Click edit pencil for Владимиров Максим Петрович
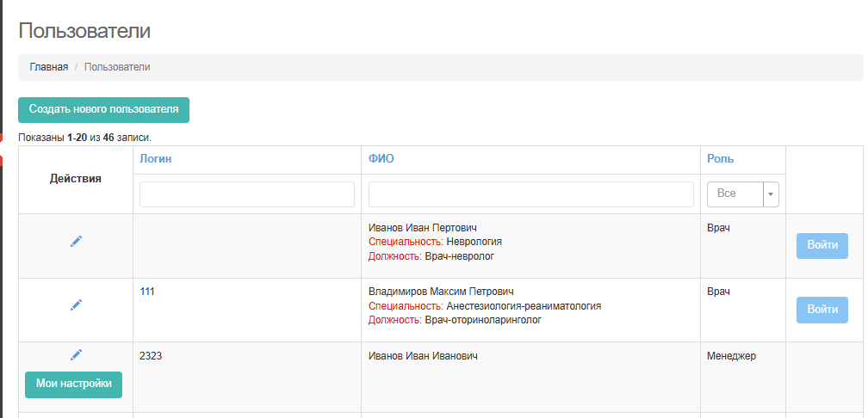The width and height of the screenshot is (868, 418). coord(76,304)
